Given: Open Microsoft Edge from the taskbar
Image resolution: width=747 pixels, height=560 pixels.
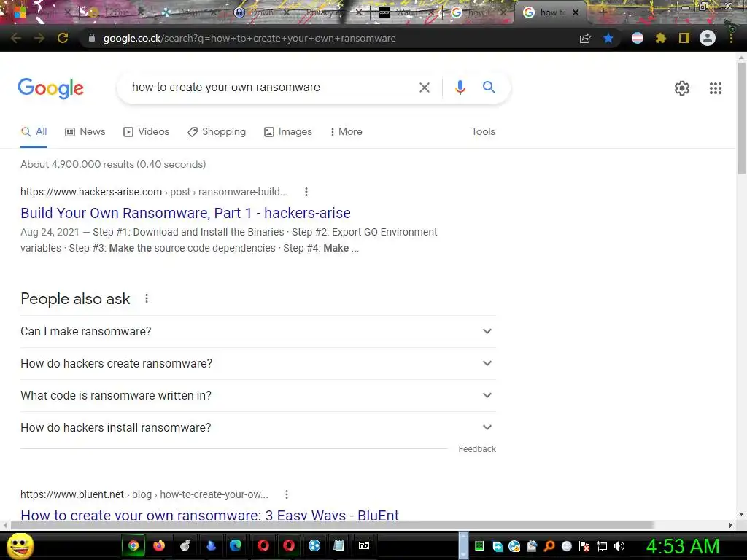Looking at the screenshot, I should 236,545.
